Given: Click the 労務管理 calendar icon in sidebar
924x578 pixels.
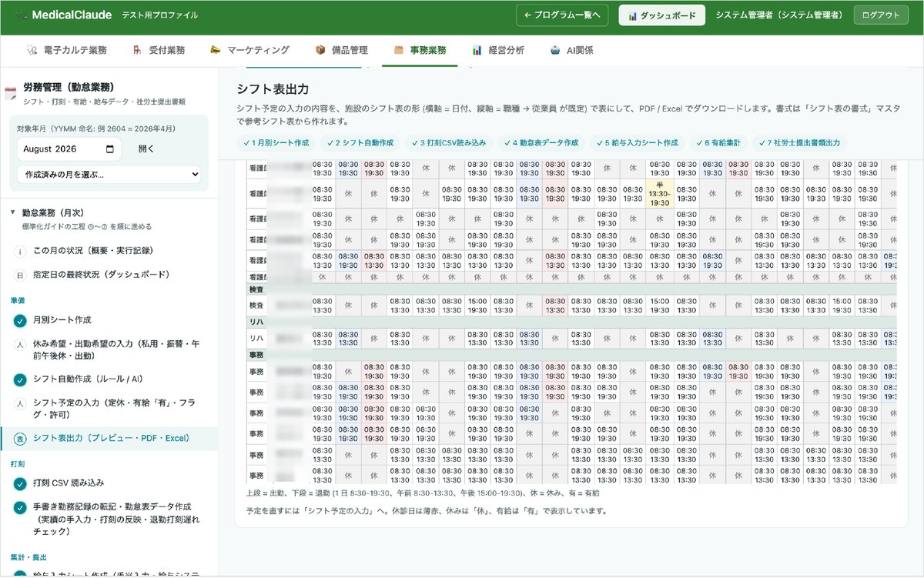Looking at the screenshot, I should [x=11, y=94].
